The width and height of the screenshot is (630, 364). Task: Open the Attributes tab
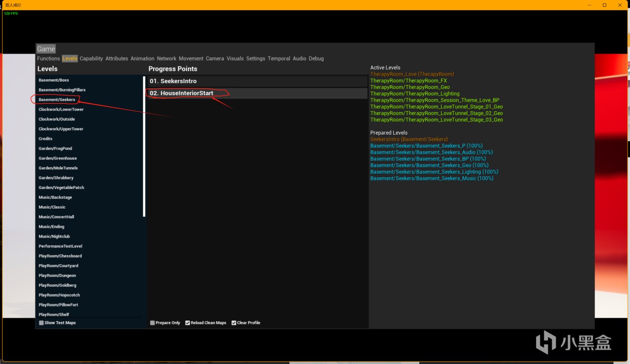pos(117,59)
